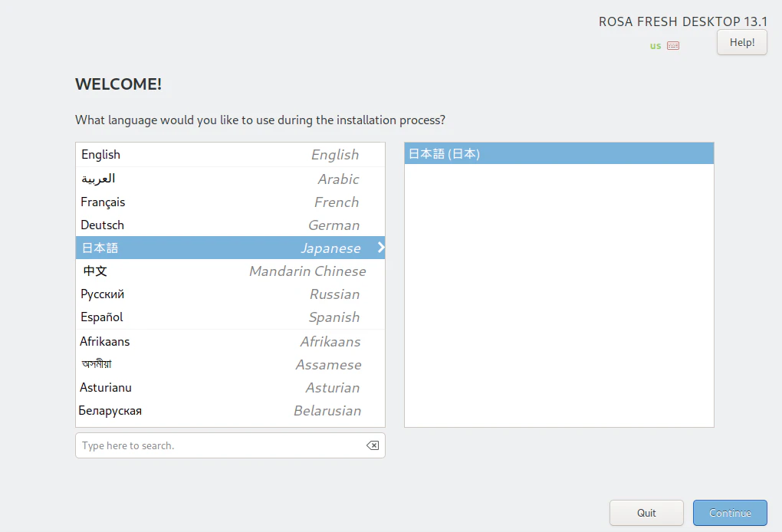Choose Español (Spanish) language
Viewport: 782px width, 532px height.
tap(230, 317)
